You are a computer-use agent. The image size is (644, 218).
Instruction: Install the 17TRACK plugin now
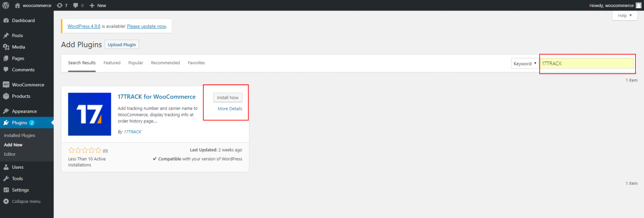228,97
